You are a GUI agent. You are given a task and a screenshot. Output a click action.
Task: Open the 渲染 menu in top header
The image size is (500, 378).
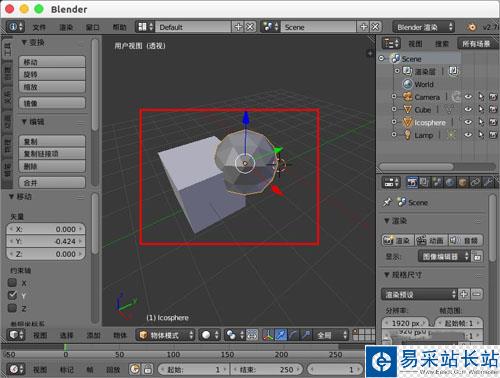point(66,27)
